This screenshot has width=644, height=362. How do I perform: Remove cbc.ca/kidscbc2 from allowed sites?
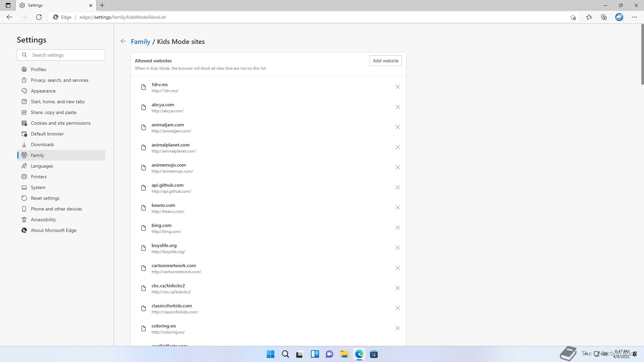tap(397, 288)
